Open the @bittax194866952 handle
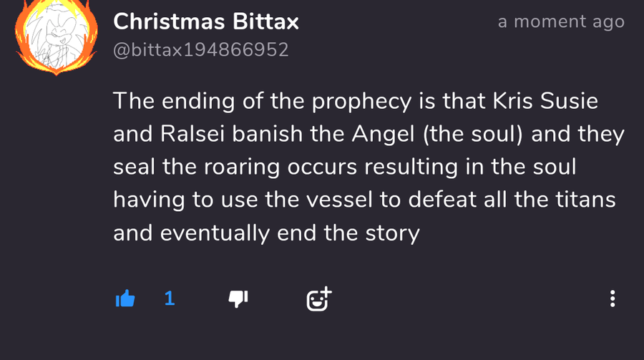Screen dimensions: 644x360 point(201,50)
